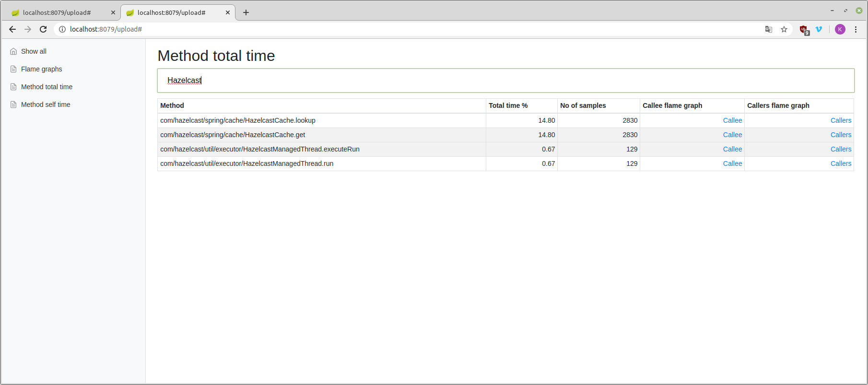Open a new browser tab
Screen dimensions: 868x385
[246, 12]
